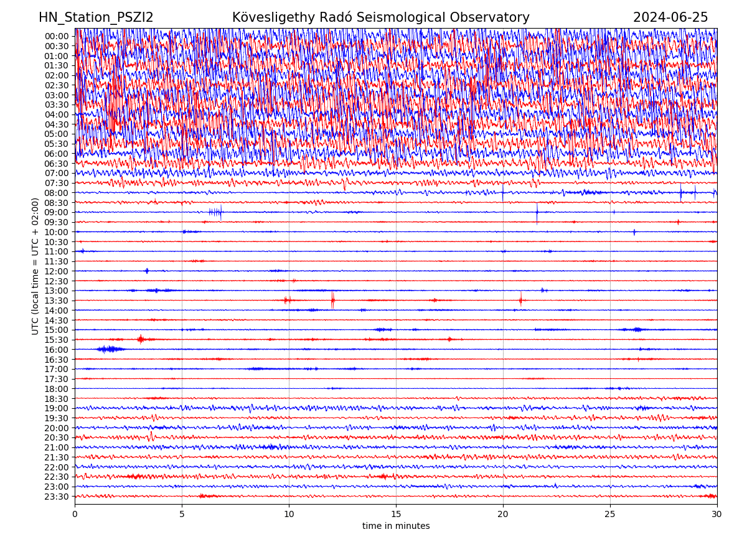This screenshot has height=560, width=747.
Task: Select the vertical UTC local time axis label
Action: click(35, 266)
